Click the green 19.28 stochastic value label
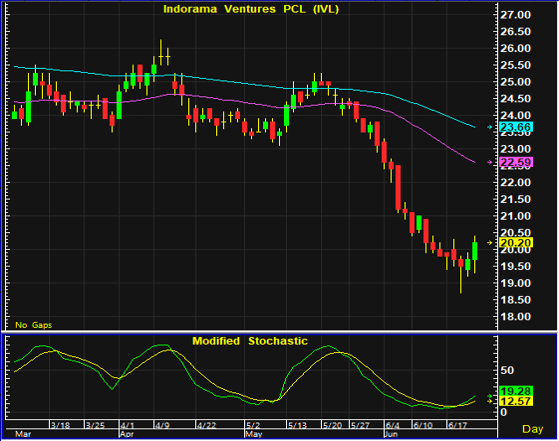559x441 pixels. 516,391
